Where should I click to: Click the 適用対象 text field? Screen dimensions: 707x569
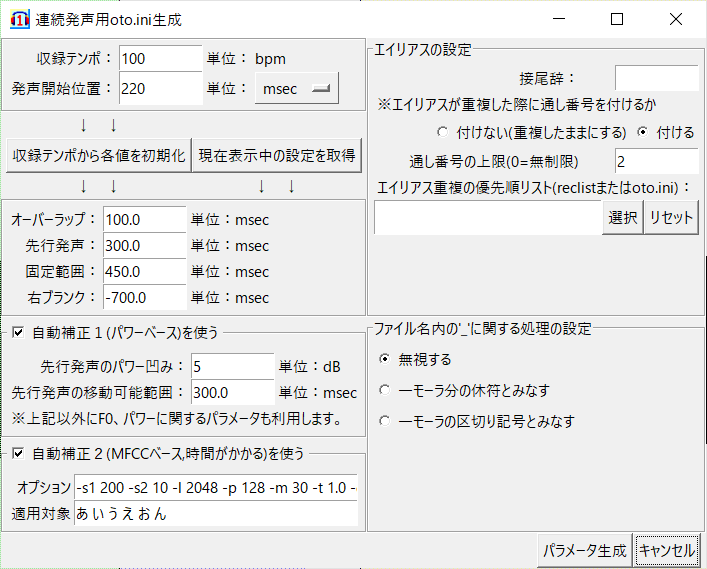(216, 513)
